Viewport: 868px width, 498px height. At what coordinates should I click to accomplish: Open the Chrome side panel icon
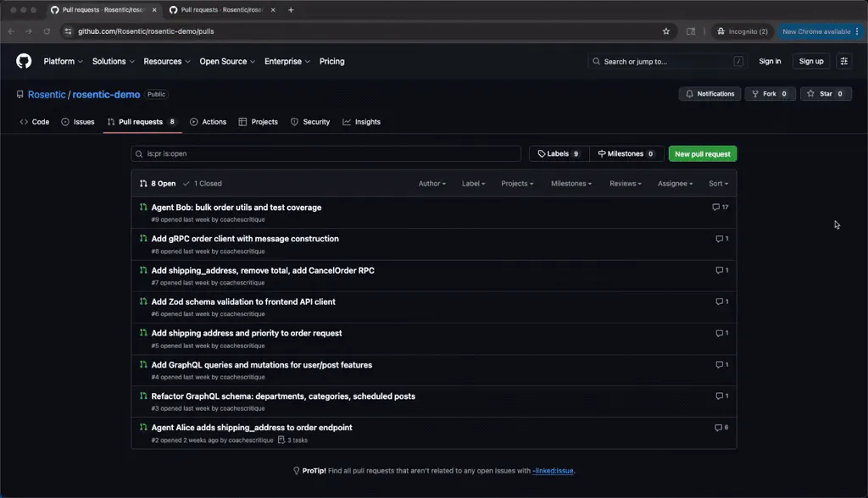(691, 31)
